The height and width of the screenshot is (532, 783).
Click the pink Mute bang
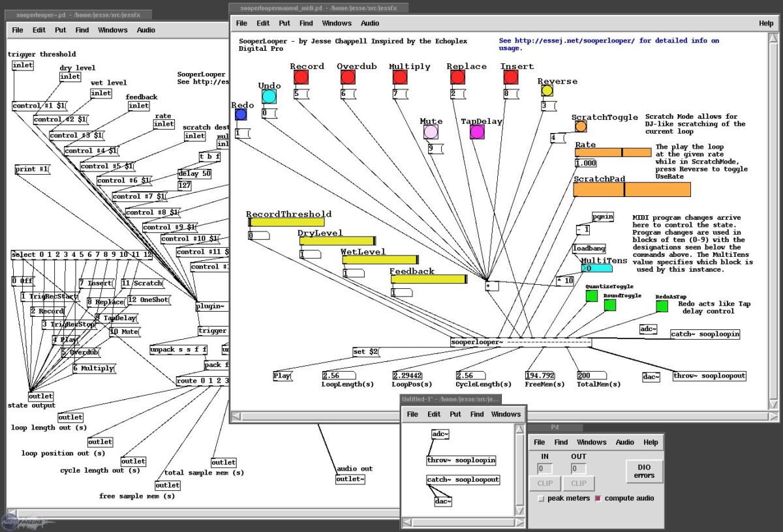tap(431, 132)
